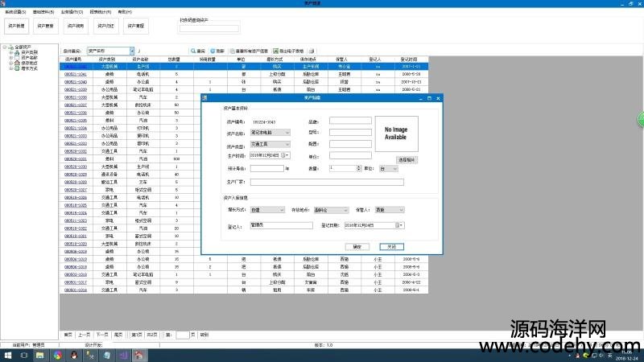The width and height of the screenshot is (644, 362).
Task: Click the 关闭 button in the dialog
Action: (x=391, y=247)
